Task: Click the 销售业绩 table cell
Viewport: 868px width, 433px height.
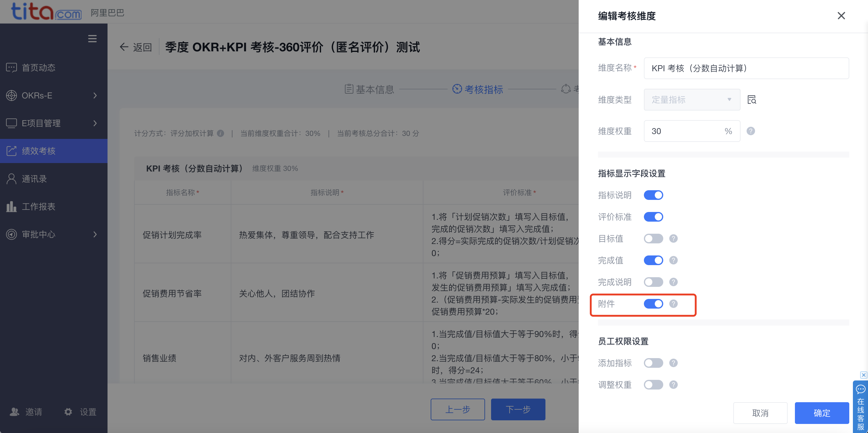Action: tap(183, 353)
